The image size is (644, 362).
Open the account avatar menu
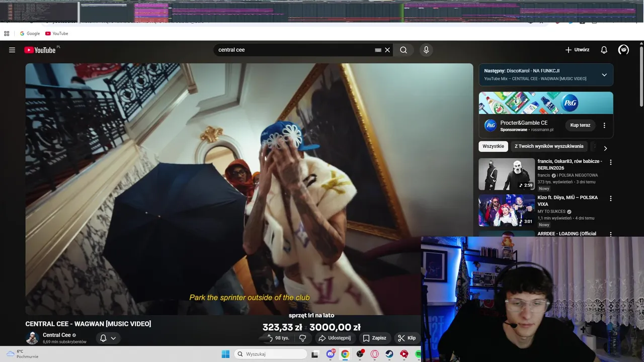(623, 50)
